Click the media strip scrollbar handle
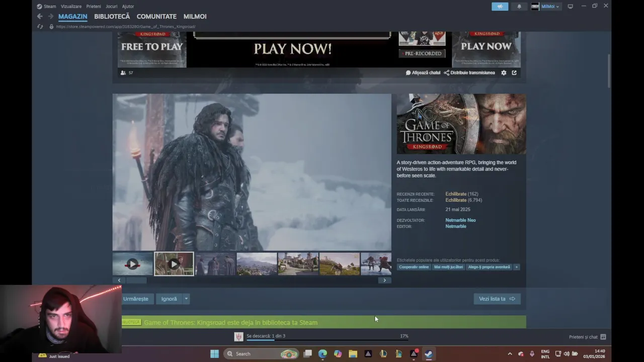644x362 pixels. [136, 281]
